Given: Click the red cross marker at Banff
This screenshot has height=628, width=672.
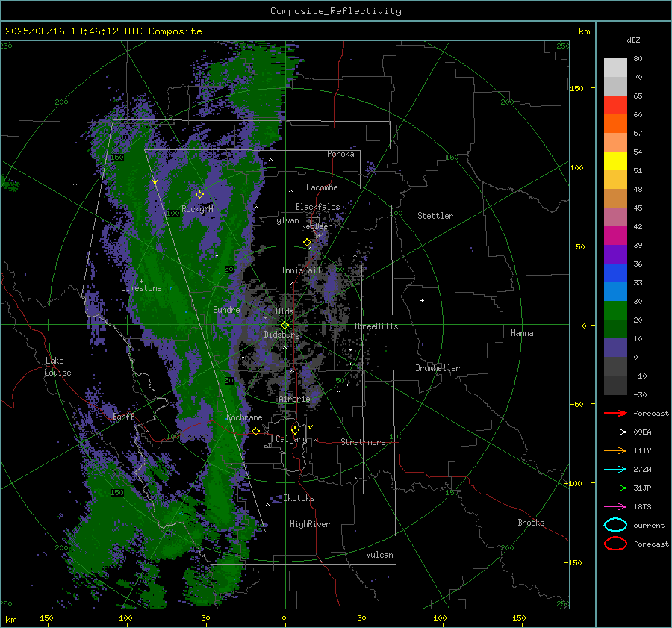Looking at the screenshot, I should pyautogui.click(x=108, y=416).
